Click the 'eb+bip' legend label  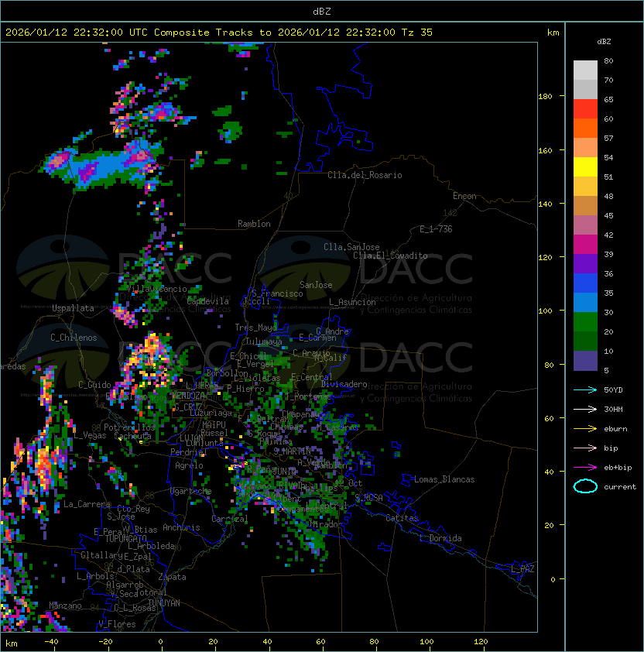tap(618, 468)
